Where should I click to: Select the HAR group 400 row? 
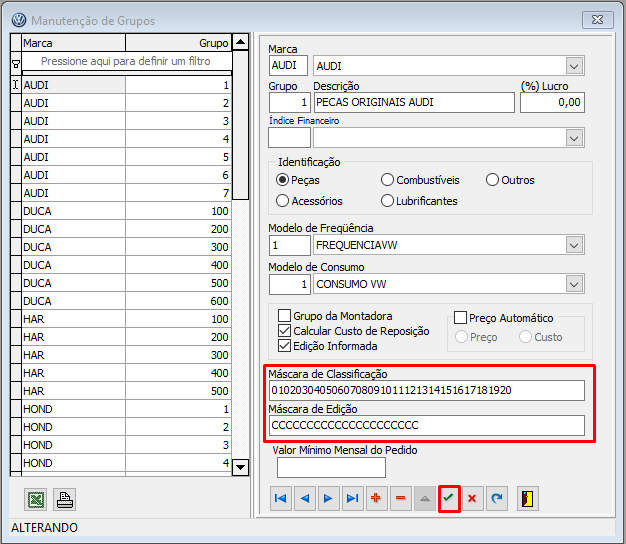127,373
